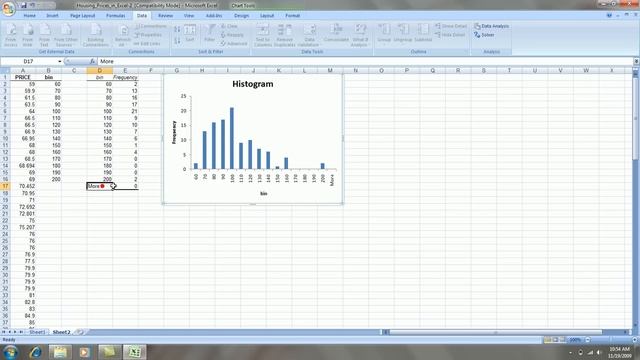
Task: Click Remove Duplicates icon
Action: (284, 36)
